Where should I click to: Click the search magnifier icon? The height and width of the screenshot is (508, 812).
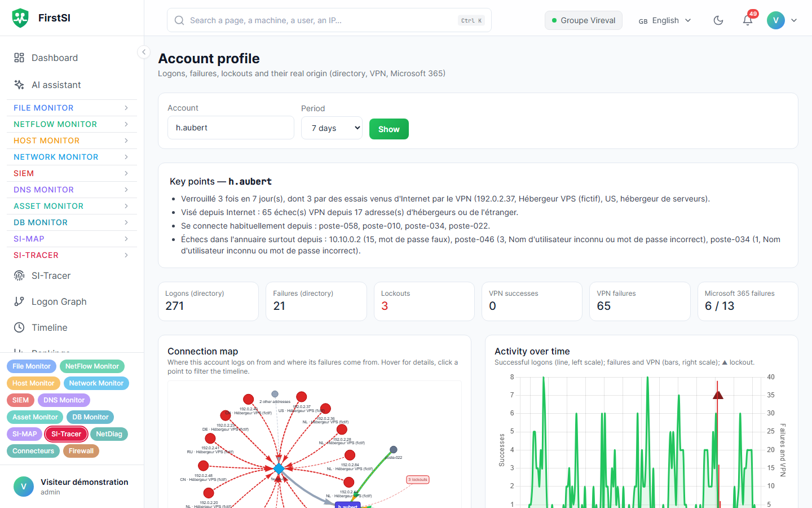coord(179,20)
